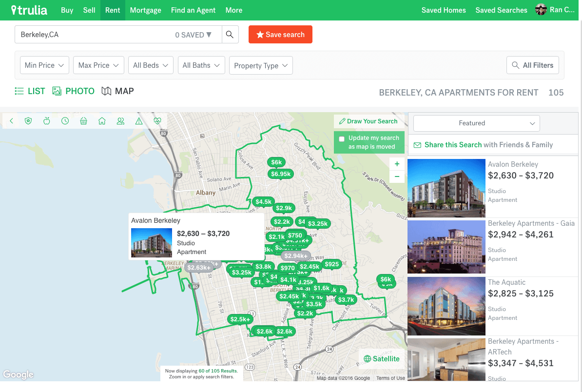
Task: Click the $3.5k map price marker
Action: (x=314, y=304)
